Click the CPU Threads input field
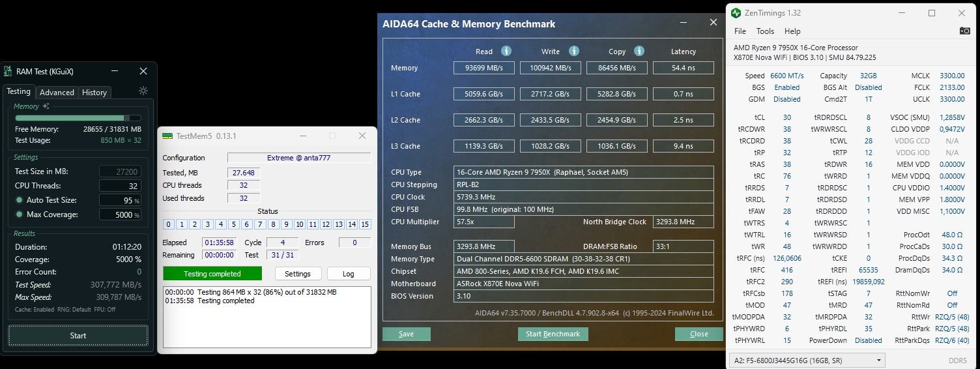Screen dimensions: 980x369 121,186
